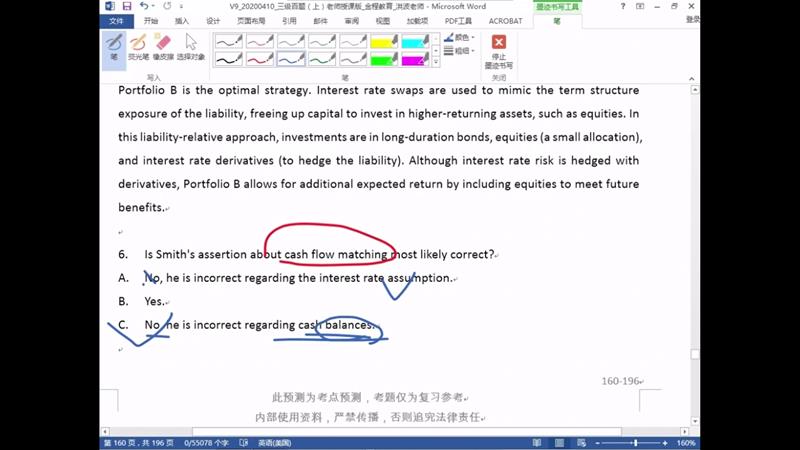Choose the Select Objects (选择对象) cursor tool
The height and width of the screenshot is (450, 800).
tap(191, 47)
